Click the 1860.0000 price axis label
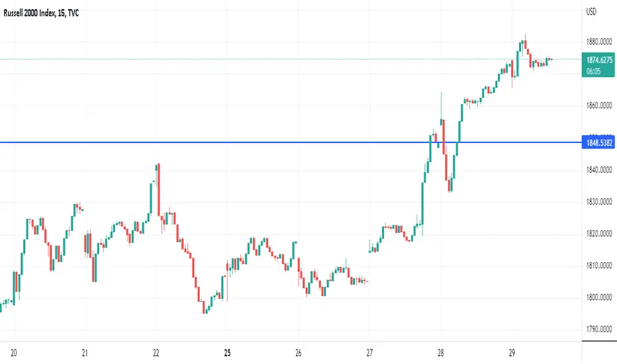The width and height of the screenshot is (617, 364). tap(599, 105)
